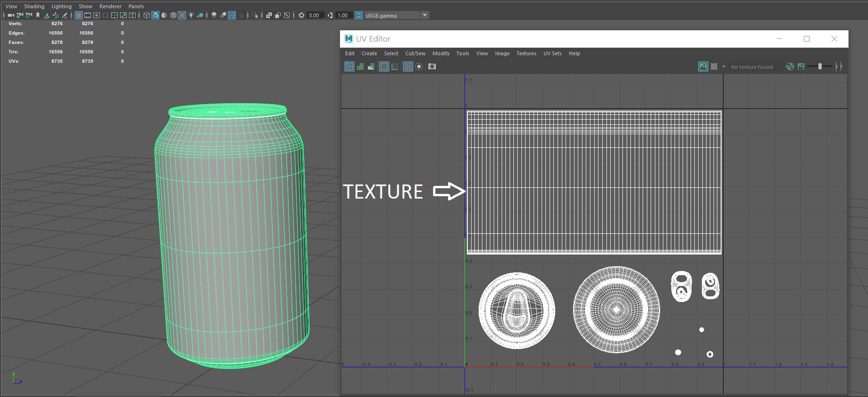Toggle texture borders display icon
868x397 pixels.
point(384,66)
